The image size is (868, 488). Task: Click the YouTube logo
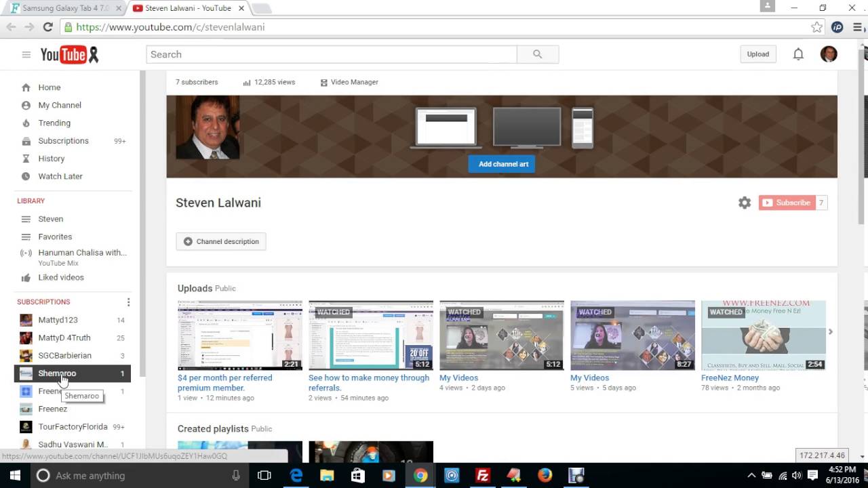(69, 54)
